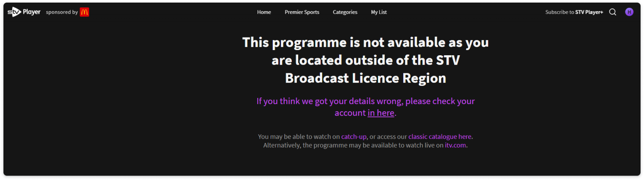Click Subscribe to STV Player+
Viewport: 644px width, 180px height.
tap(574, 12)
